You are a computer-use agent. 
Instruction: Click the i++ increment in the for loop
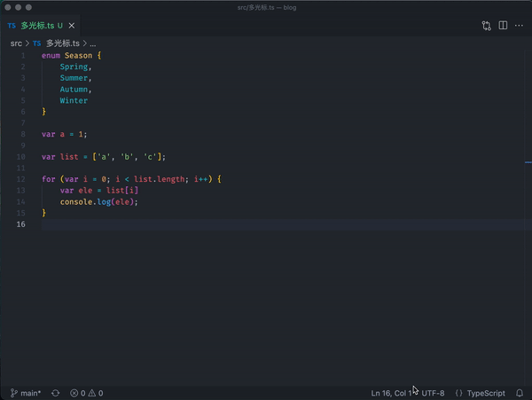tap(201, 179)
